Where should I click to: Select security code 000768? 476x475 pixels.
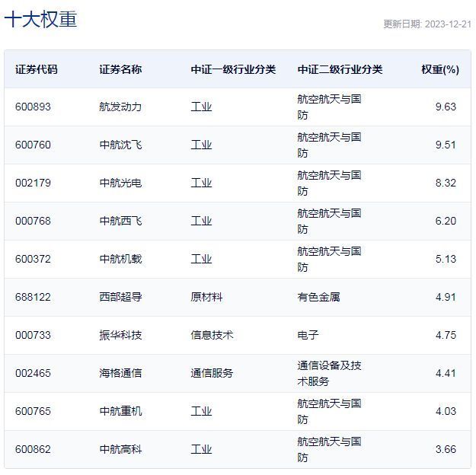[33, 221]
